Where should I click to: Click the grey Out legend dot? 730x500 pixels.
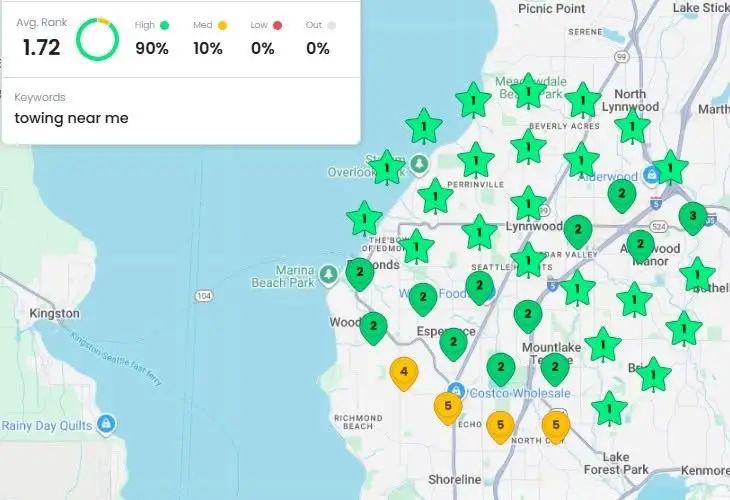pos(331,26)
